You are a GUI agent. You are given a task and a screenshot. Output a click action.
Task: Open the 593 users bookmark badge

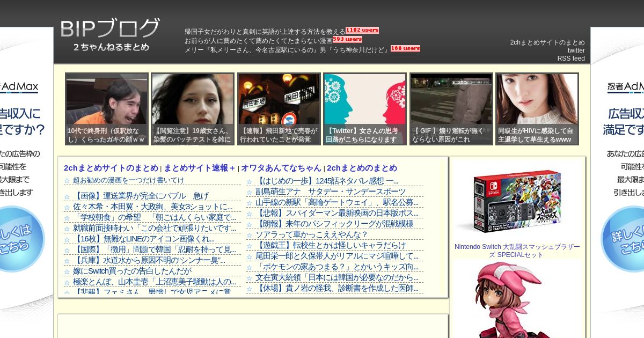pyautogui.click(x=347, y=39)
